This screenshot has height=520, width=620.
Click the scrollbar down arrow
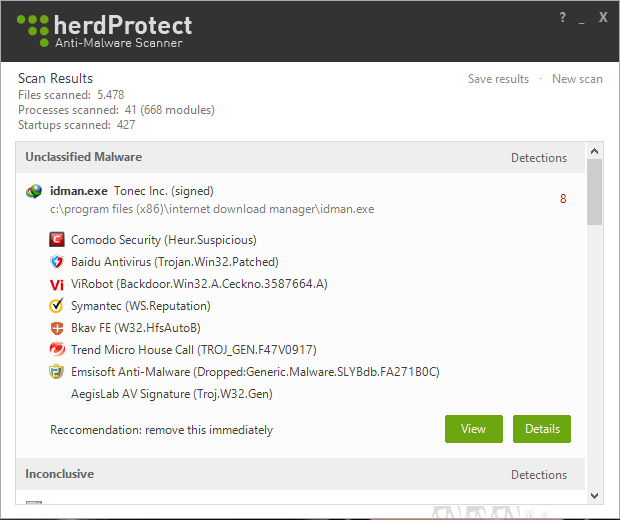(x=594, y=495)
